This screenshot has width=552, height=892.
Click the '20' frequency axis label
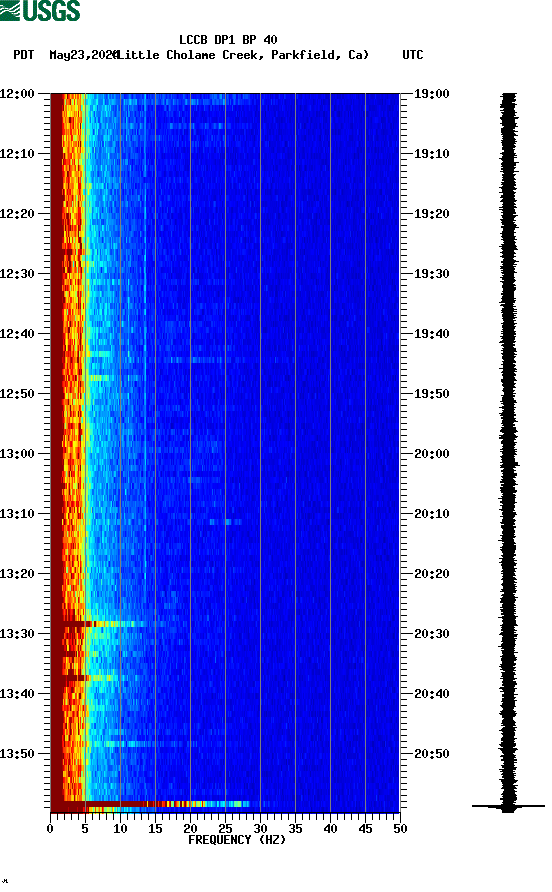coord(190,829)
